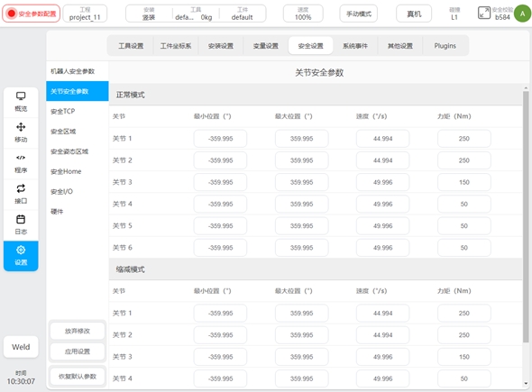Switch to the Plugins tab
This screenshot has height=392, width=532.
[445, 46]
